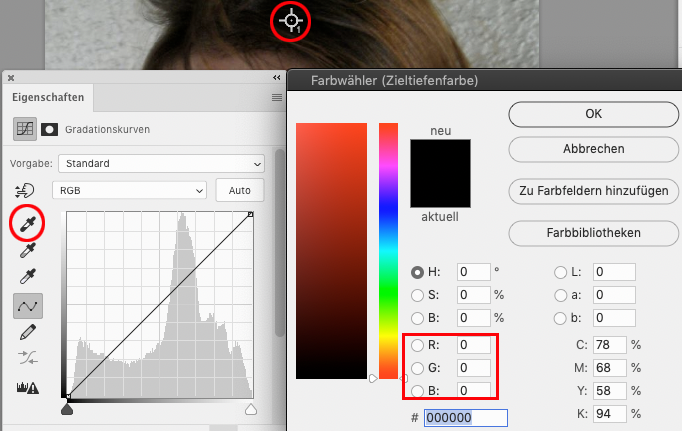Click the hex color input field
The image size is (682, 431).
[465, 419]
